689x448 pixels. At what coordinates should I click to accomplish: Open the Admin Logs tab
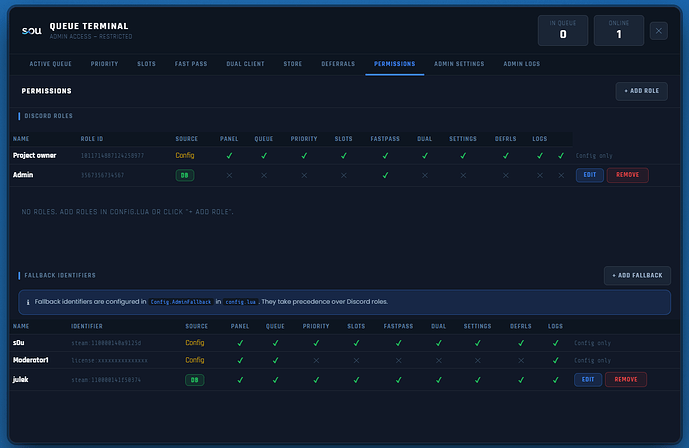coord(521,64)
